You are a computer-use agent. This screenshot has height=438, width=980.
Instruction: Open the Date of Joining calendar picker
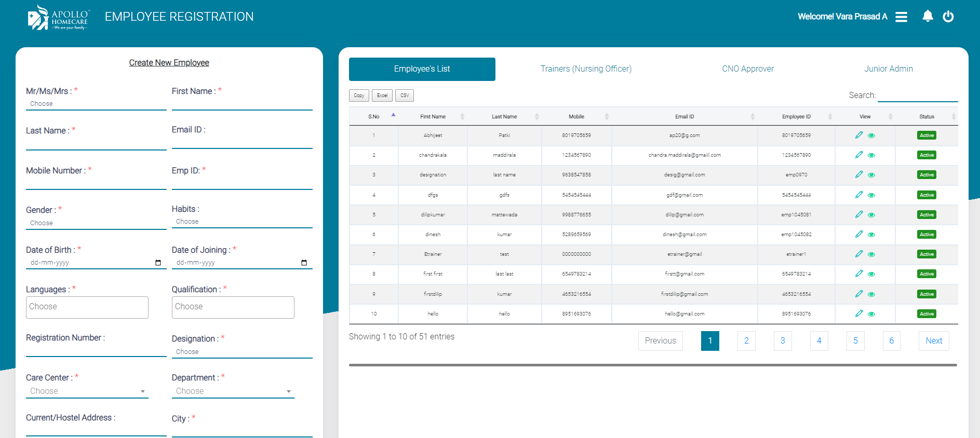[x=304, y=263]
